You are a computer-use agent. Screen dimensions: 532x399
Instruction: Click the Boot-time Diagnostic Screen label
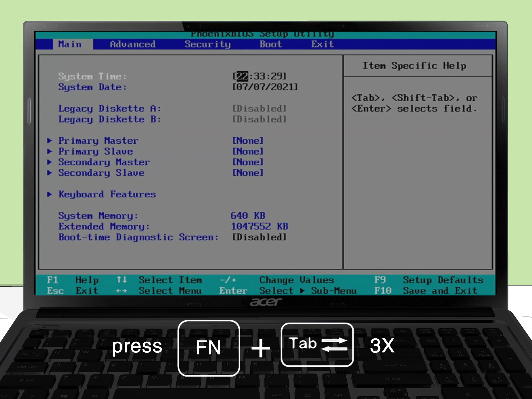pos(139,237)
